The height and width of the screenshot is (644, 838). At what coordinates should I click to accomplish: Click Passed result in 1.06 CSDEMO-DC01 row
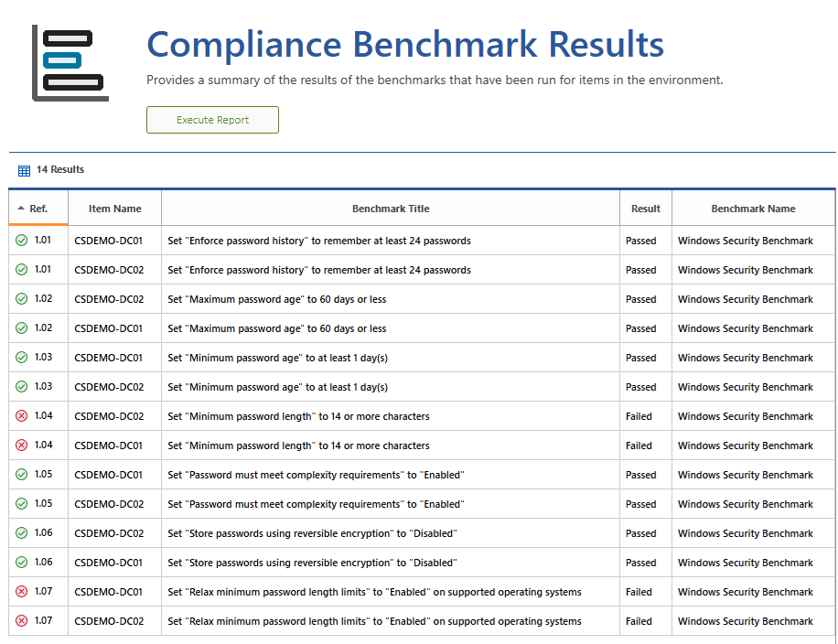[640, 563]
